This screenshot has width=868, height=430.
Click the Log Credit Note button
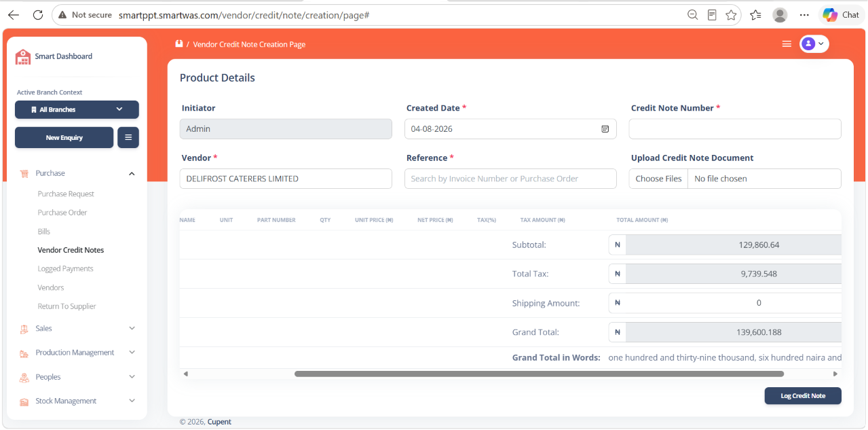point(803,396)
